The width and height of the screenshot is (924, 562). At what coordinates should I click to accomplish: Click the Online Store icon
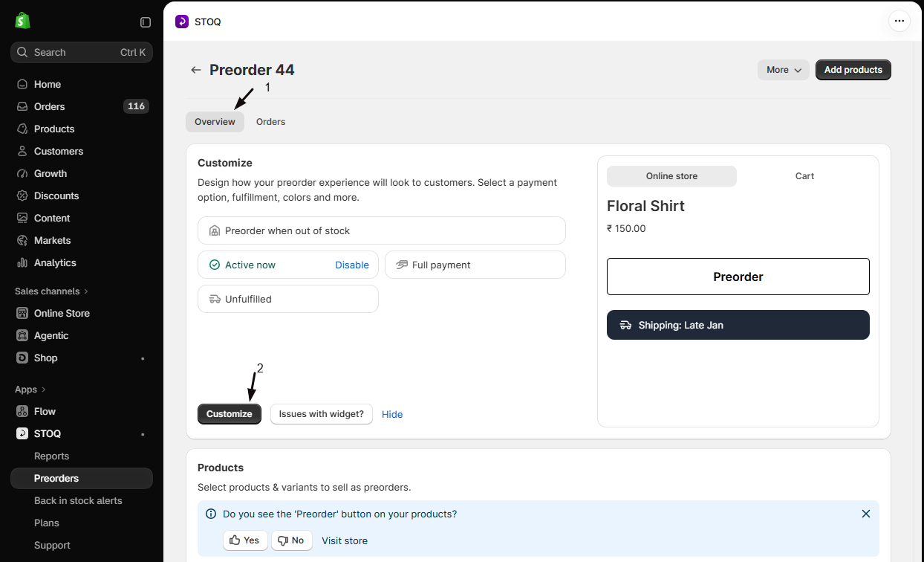click(22, 313)
